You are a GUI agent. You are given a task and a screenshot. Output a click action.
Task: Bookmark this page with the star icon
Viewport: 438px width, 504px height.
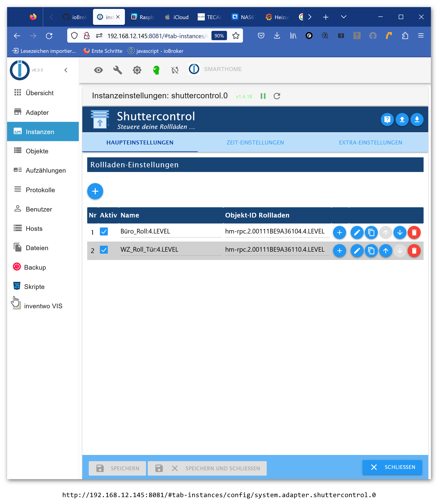(236, 36)
